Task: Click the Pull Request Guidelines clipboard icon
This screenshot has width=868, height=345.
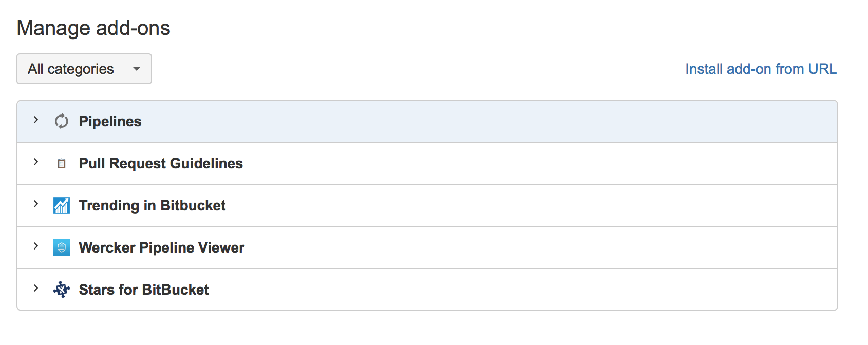Action: (x=62, y=164)
